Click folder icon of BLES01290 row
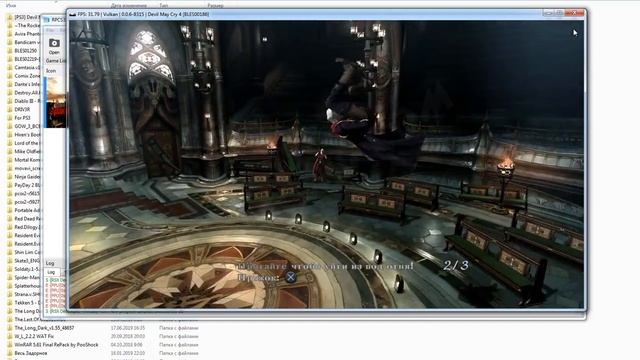 click(x=9, y=51)
